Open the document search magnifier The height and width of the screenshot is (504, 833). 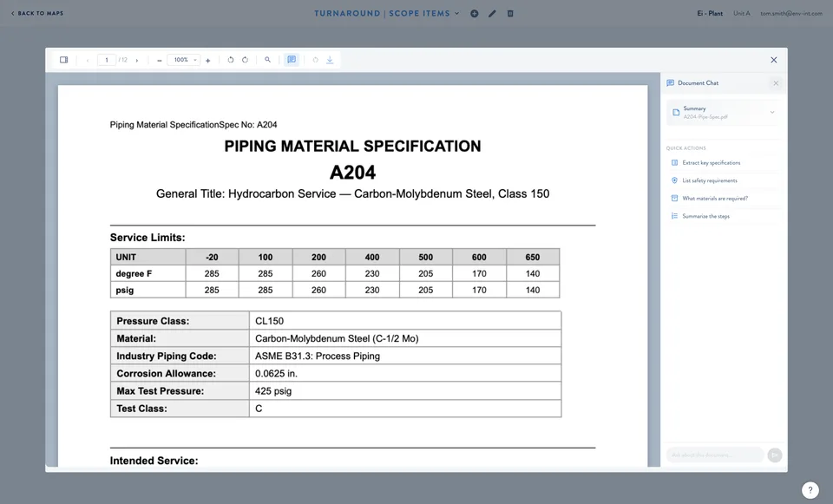click(x=268, y=60)
